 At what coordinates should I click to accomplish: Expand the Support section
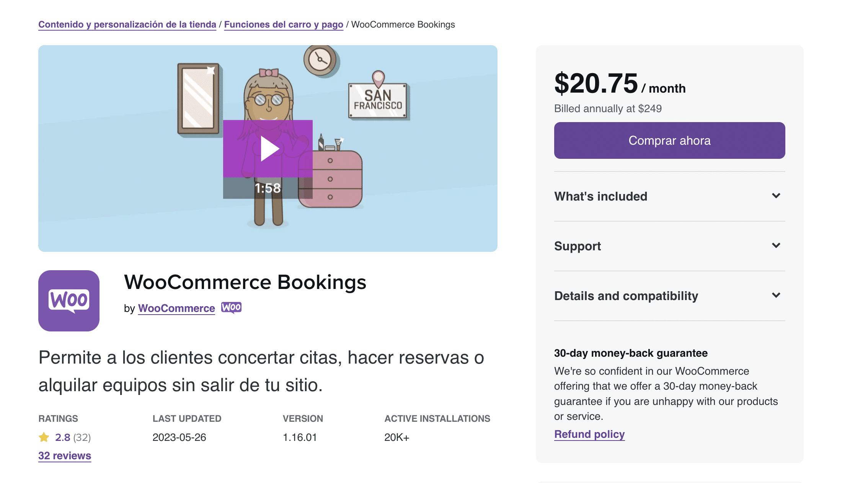[670, 246]
